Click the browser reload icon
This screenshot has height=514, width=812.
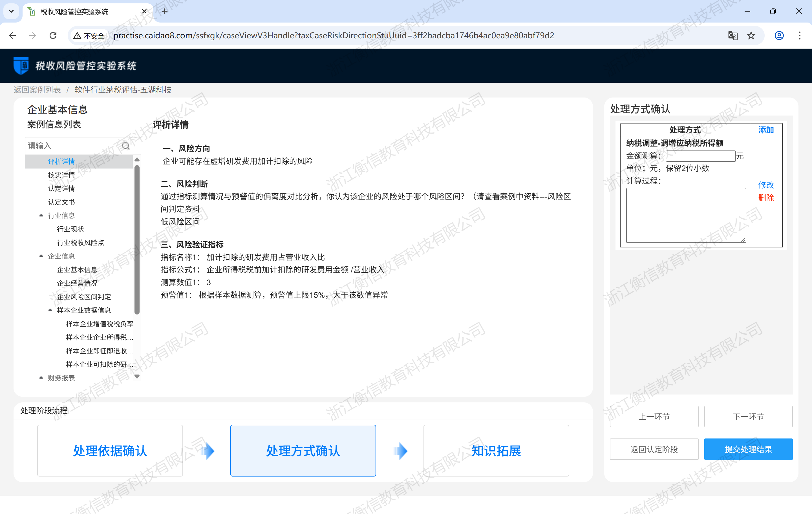[53, 36]
